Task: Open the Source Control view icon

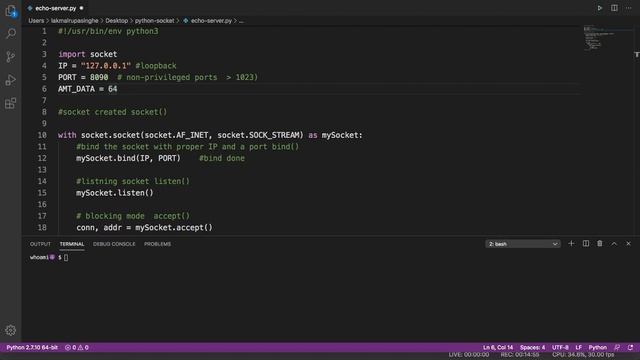Action: click(x=11, y=56)
